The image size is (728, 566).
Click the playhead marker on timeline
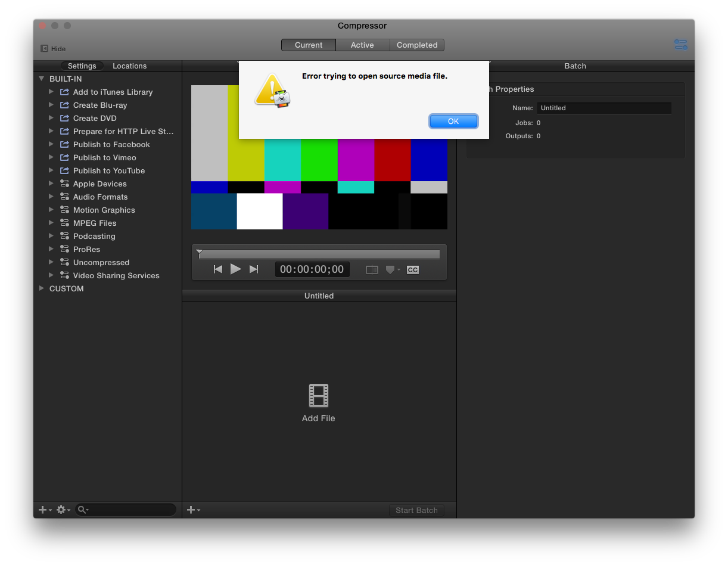point(199,253)
